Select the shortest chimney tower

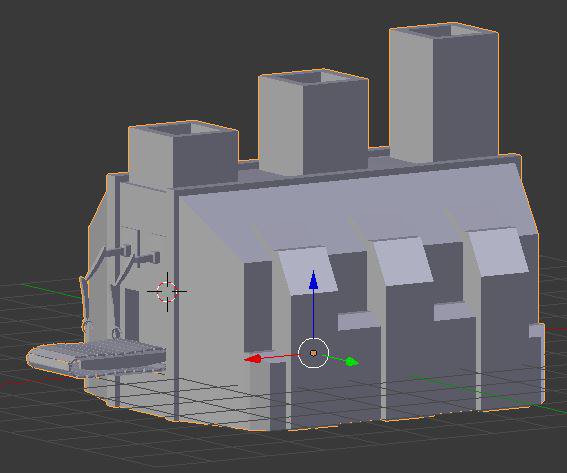tap(183, 154)
